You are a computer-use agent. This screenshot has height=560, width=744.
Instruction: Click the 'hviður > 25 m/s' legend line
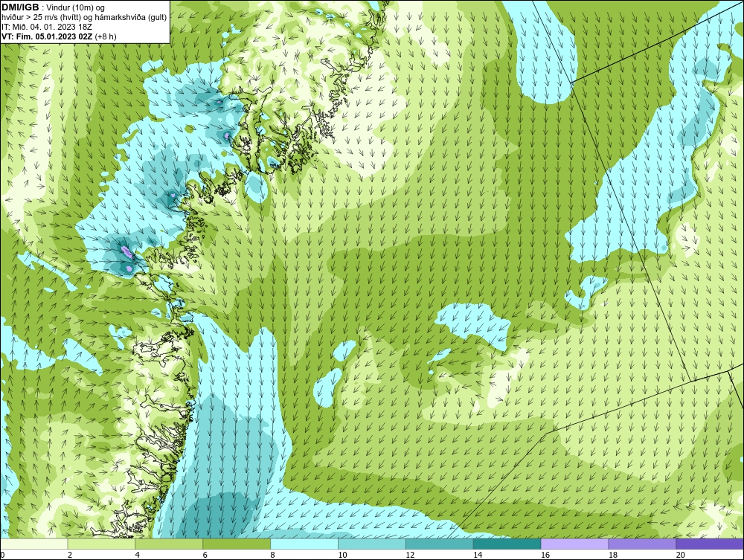pyautogui.click(x=84, y=17)
